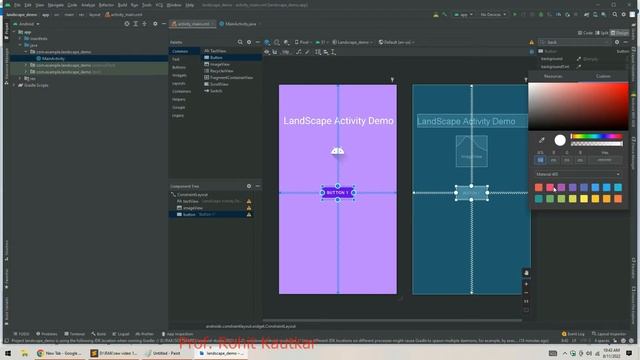
Task: Click the alpha transparency slider
Action: (597, 144)
